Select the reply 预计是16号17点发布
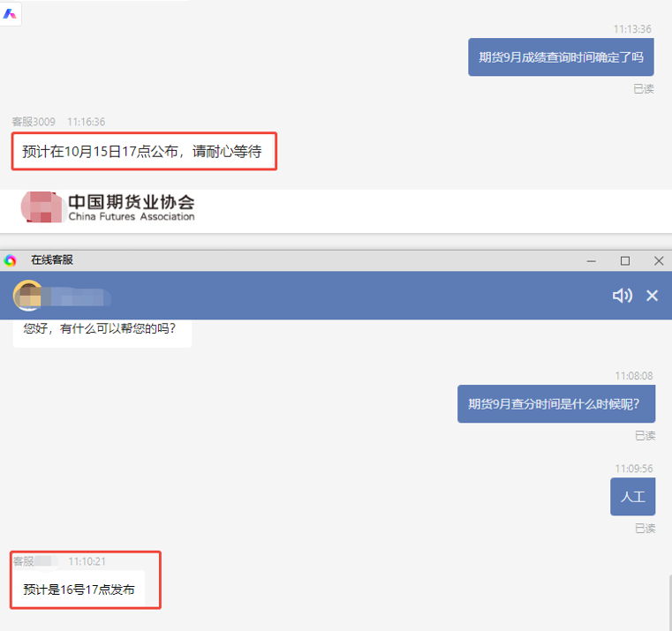Viewport: 672px width, 631px height. (x=79, y=590)
